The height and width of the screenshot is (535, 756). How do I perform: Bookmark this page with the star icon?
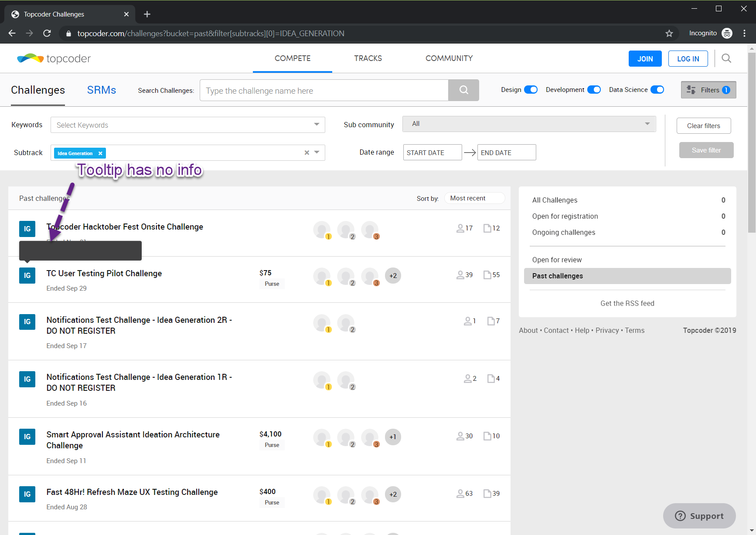(669, 34)
